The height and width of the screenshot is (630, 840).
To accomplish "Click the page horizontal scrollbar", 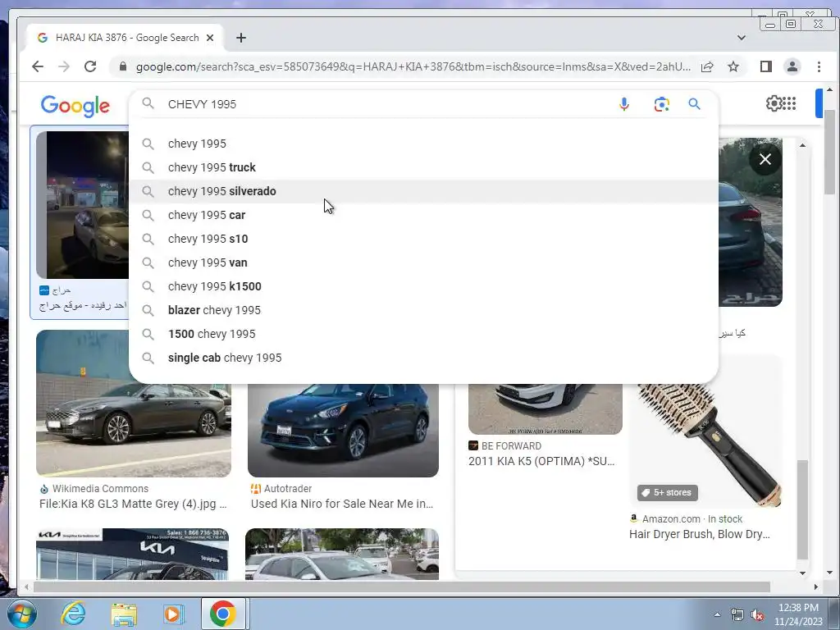I will [402, 587].
